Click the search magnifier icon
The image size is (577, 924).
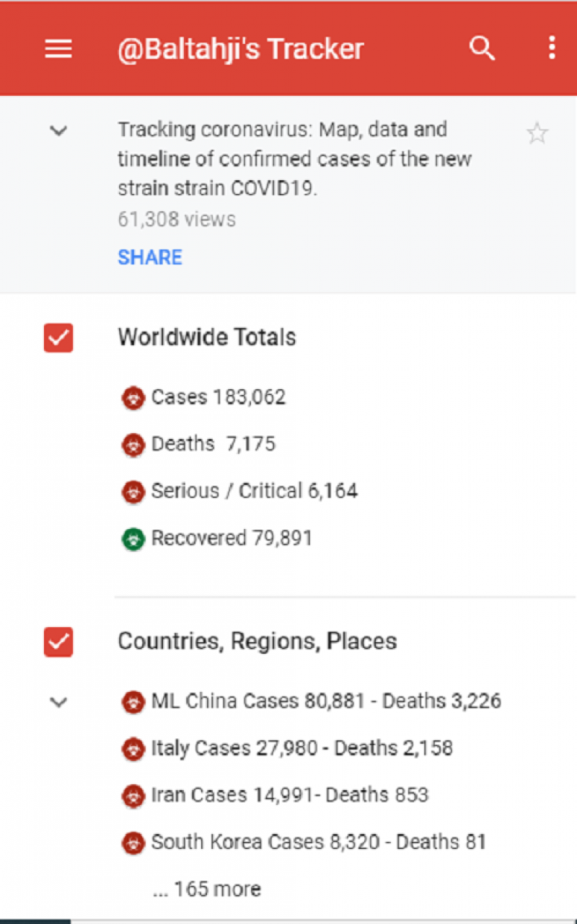(x=482, y=49)
